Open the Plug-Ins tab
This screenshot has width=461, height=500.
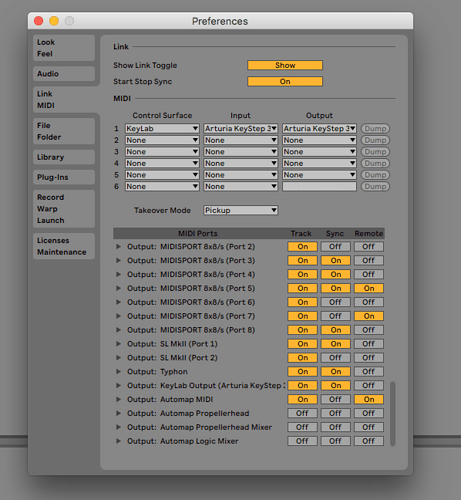click(64, 177)
